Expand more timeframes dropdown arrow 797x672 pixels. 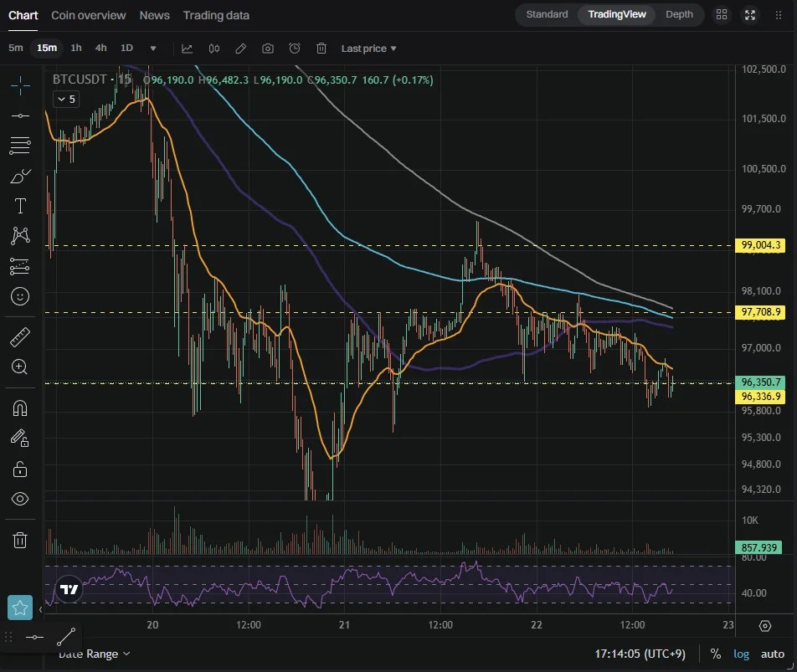[153, 49]
